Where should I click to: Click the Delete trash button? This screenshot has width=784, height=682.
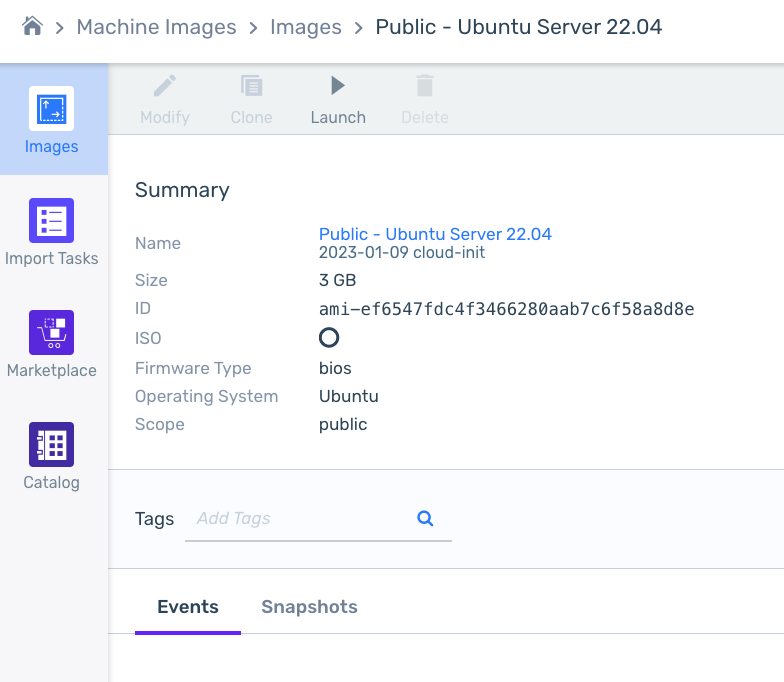point(424,100)
